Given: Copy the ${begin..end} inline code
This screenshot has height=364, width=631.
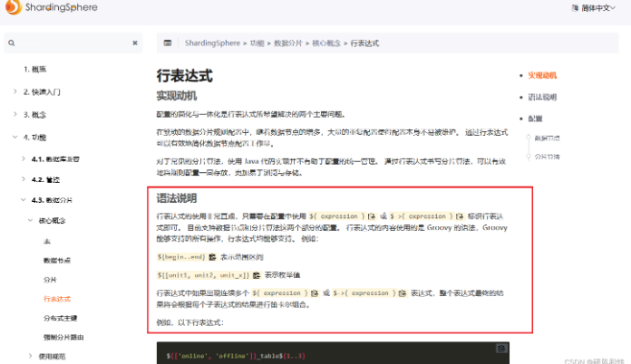Looking at the screenshot, I should [212, 257].
